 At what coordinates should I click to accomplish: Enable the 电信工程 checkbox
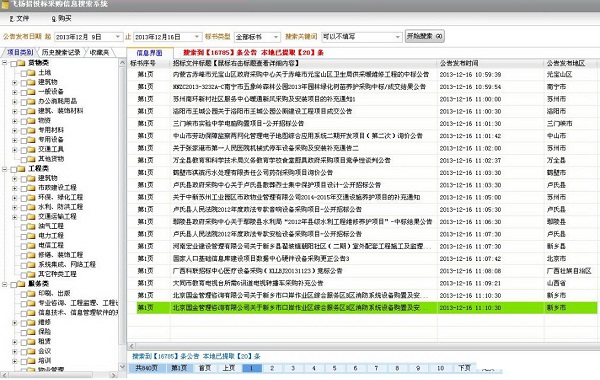[23, 245]
